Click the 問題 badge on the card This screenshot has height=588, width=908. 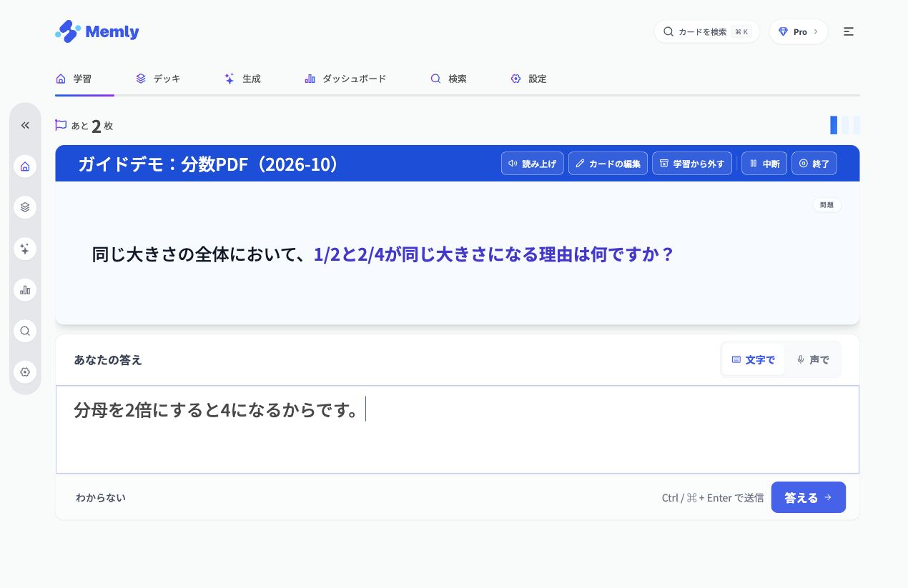pos(827,205)
